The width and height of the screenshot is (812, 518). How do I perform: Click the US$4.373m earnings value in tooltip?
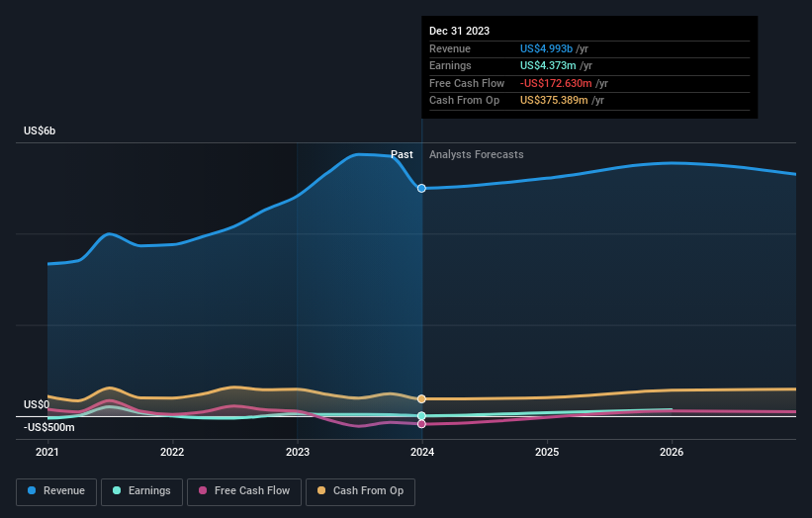548,65
